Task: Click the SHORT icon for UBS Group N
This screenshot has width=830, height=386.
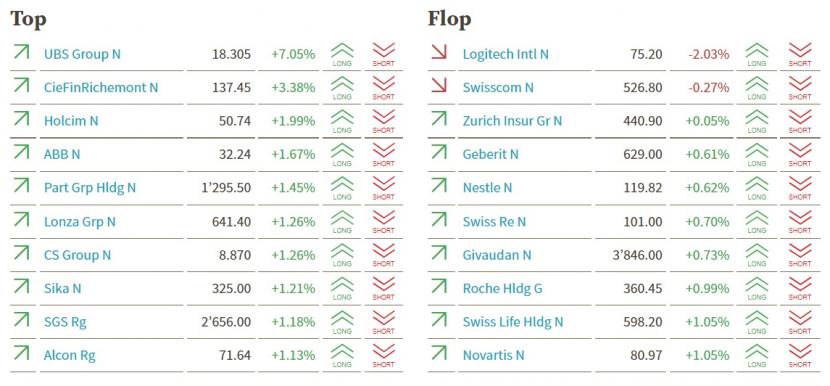Action: [x=383, y=55]
